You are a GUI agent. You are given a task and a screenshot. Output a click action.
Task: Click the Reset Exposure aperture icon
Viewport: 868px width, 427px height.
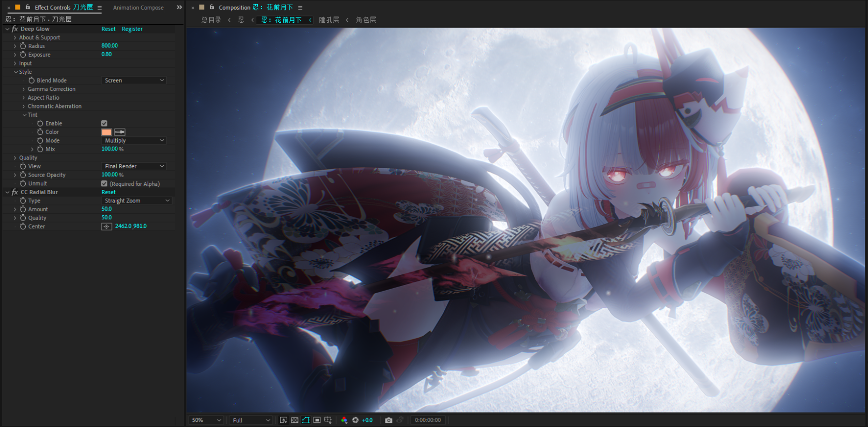coord(355,420)
